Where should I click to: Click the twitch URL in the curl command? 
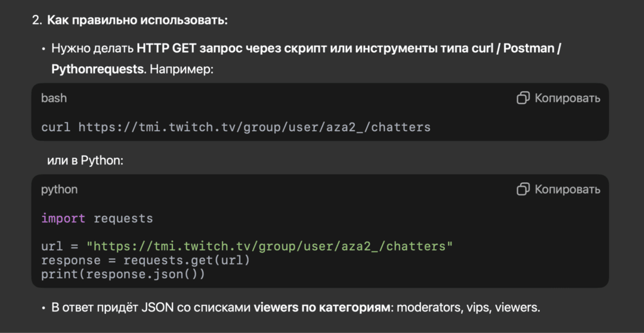pos(254,127)
